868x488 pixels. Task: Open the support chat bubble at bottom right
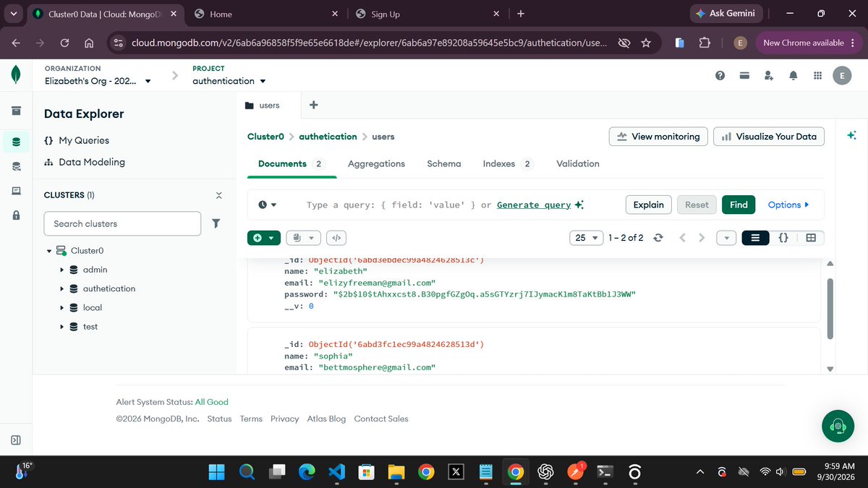coord(838,426)
